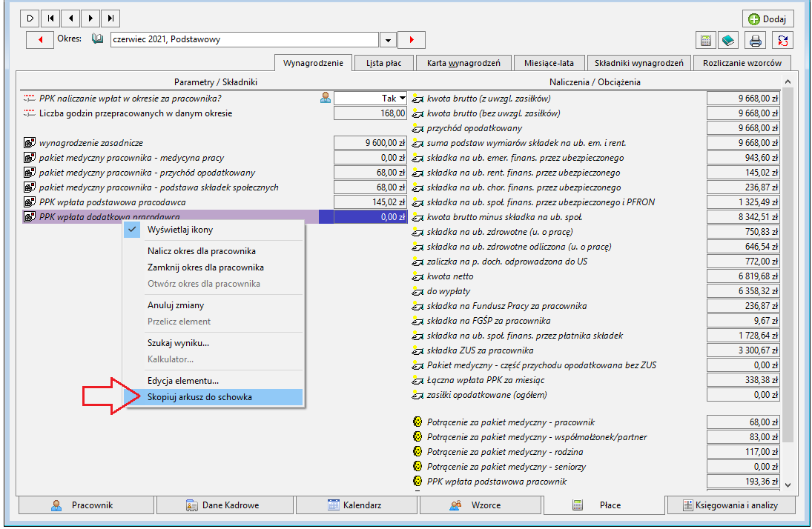812x529 pixels.
Task: Open the Składniki wynagrodzeń tab
Action: pos(638,63)
